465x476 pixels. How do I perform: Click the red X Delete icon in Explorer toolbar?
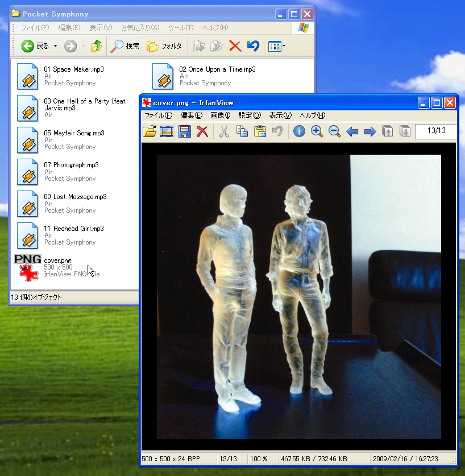coord(235,46)
